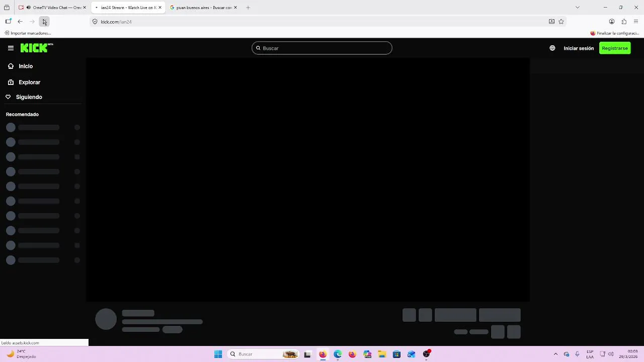Screen dimensions: 644x362
Task: Switch to the OmeTV Video Chat tab
Action: (52, 8)
